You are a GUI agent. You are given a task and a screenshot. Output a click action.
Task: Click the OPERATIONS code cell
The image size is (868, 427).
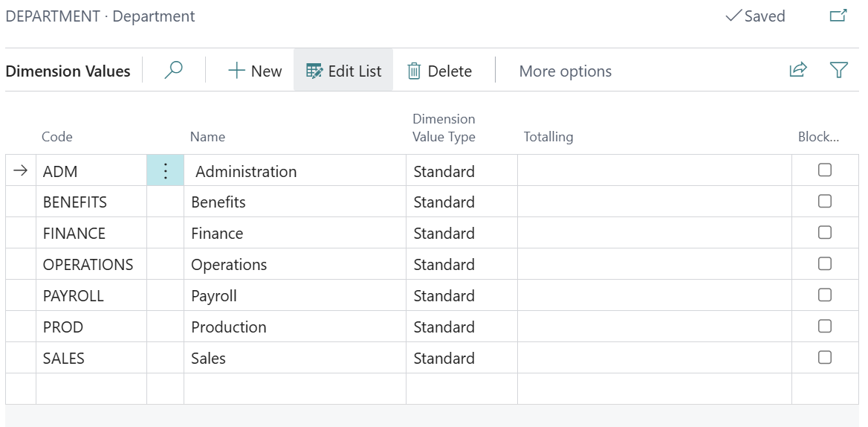91,264
